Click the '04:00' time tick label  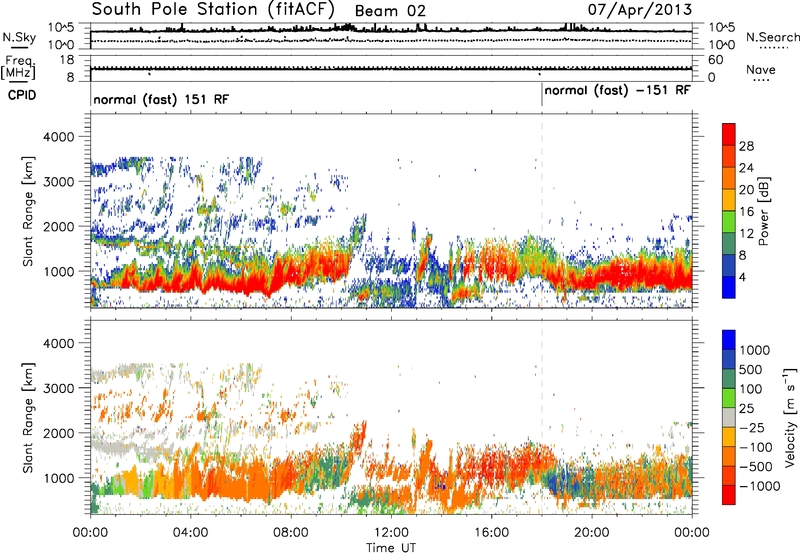point(190,533)
